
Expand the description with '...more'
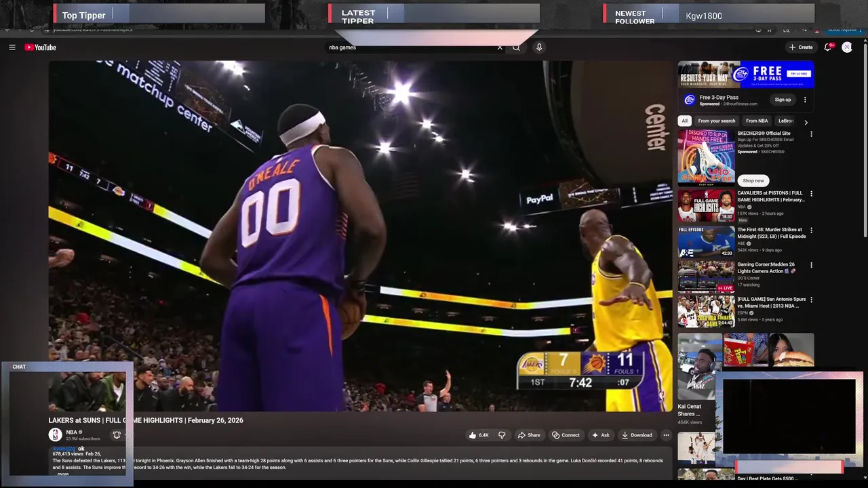[62, 474]
